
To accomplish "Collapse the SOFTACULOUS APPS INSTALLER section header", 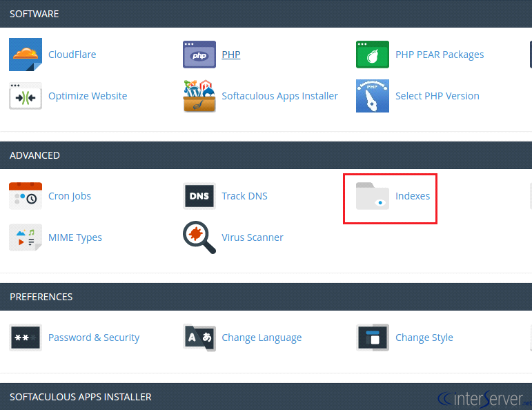I will (266, 396).
